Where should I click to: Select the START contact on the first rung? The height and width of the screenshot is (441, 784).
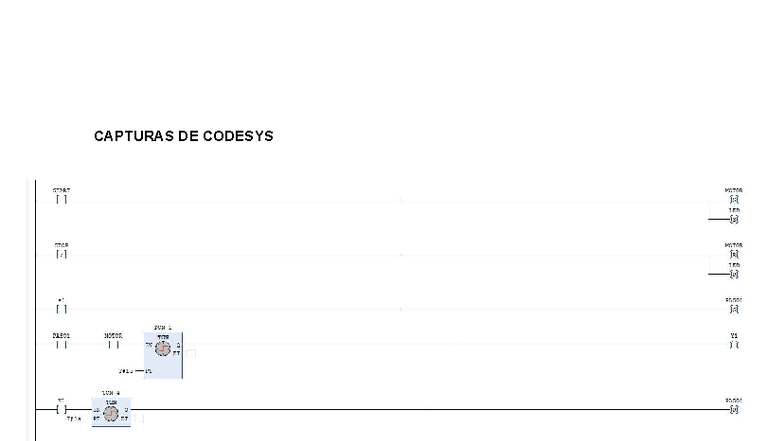pyautogui.click(x=62, y=200)
